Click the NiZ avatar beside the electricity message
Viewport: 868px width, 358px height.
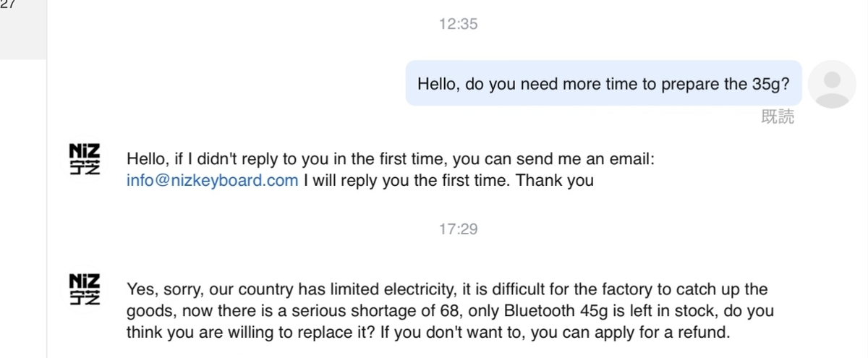coord(85,289)
